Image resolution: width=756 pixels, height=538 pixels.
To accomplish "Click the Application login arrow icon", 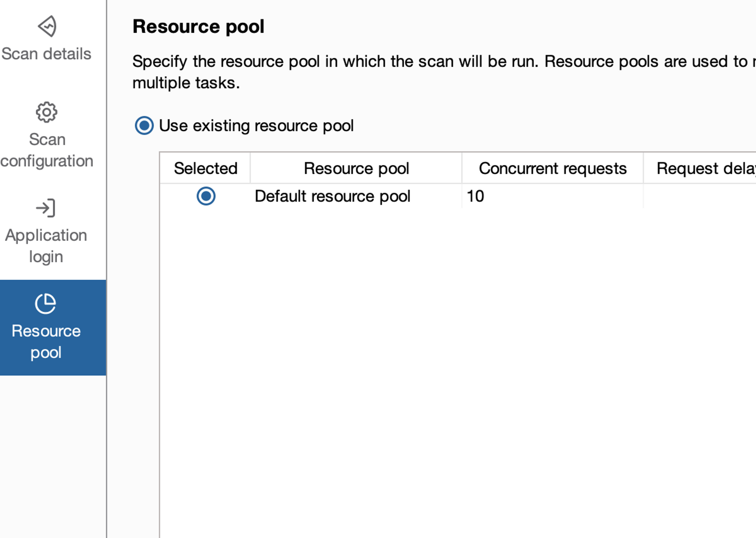I will pos(46,208).
